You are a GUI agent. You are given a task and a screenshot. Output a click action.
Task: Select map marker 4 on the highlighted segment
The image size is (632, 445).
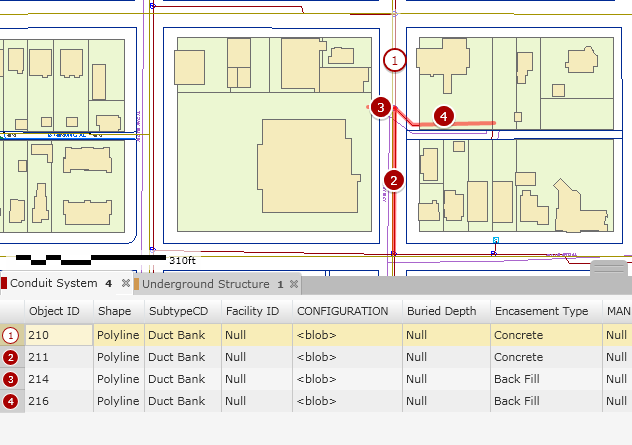click(x=445, y=116)
